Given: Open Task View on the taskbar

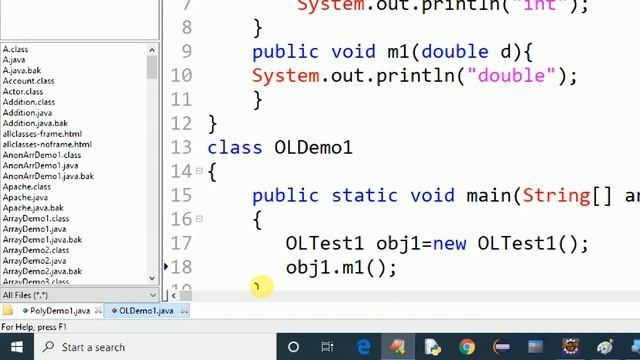Looking at the screenshot, I should (327, 347).
